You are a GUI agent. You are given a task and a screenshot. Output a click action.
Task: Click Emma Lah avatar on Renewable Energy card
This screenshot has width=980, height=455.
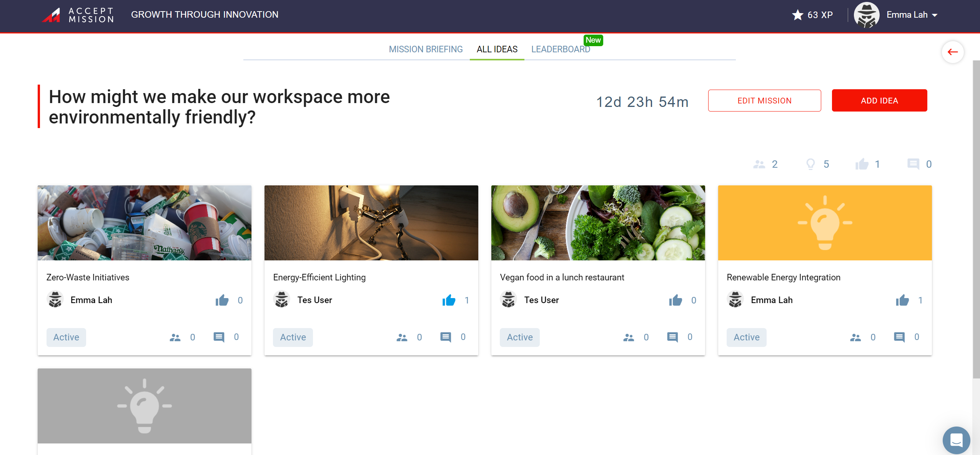coord(735,299)
